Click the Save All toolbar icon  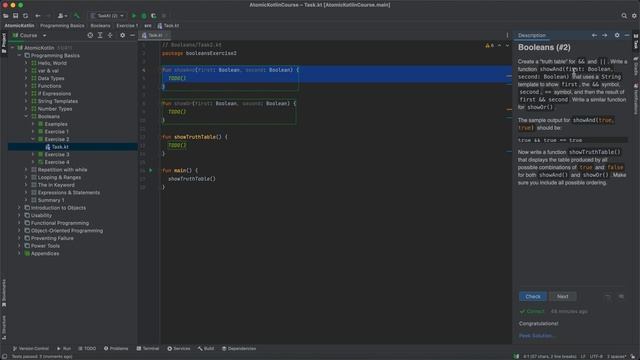pyautogui.click(x=16, y=16)
